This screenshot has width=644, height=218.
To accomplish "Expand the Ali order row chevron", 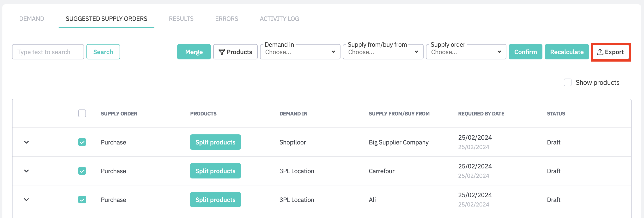I will coord(26,200).
